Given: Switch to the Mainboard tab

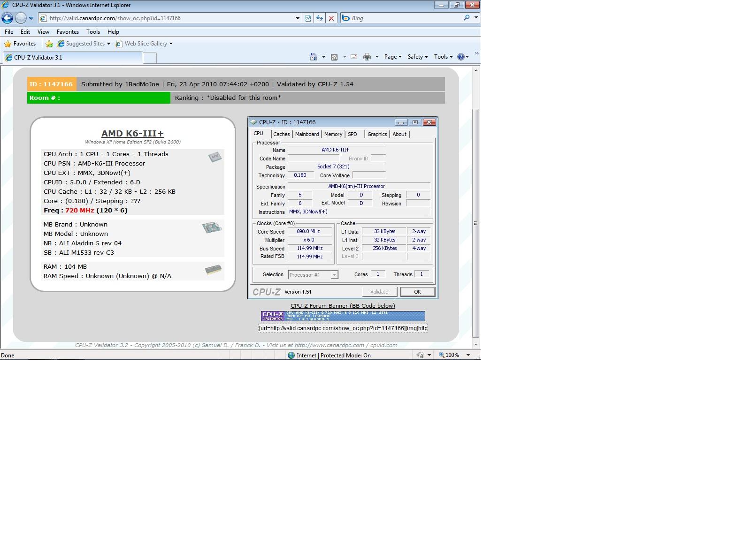Looking at the screenshot, I should (x=307, y=134).
